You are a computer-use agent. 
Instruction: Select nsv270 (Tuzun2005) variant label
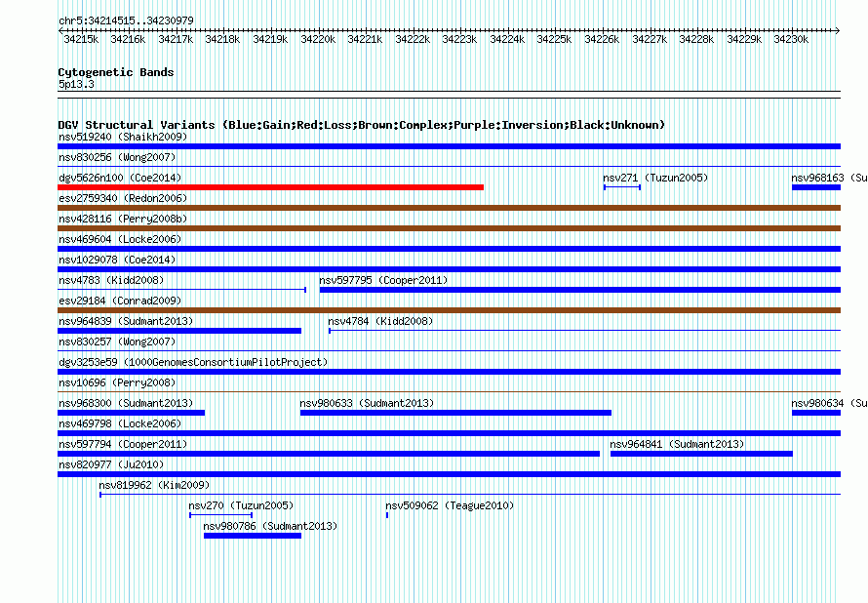(241, 505)
